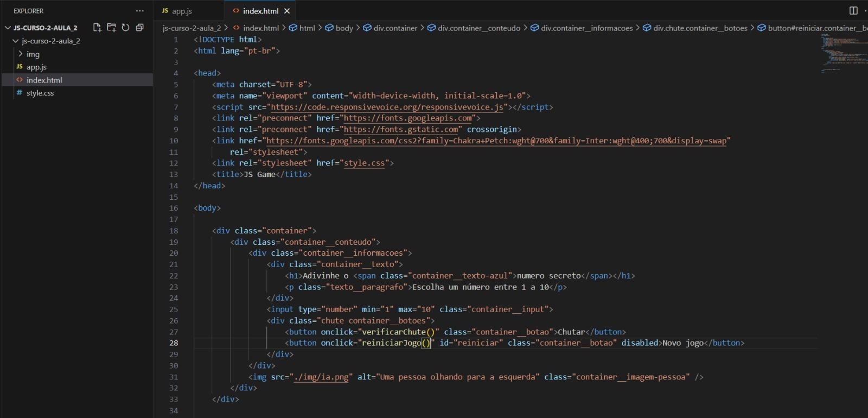Click the crossorigin attribute on line 9

(492, 129)
